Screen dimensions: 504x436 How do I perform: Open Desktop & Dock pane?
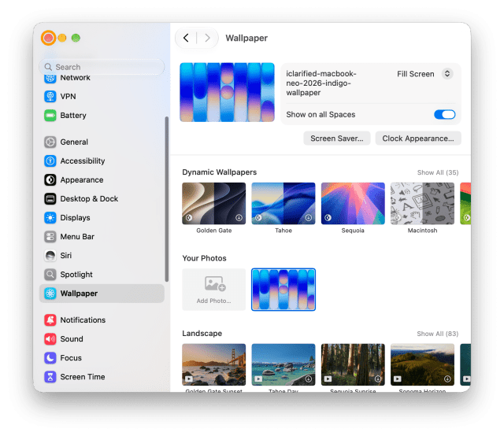click(x=102, y=199)
